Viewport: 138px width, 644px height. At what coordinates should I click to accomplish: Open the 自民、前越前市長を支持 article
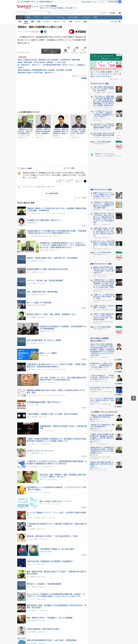42,292
